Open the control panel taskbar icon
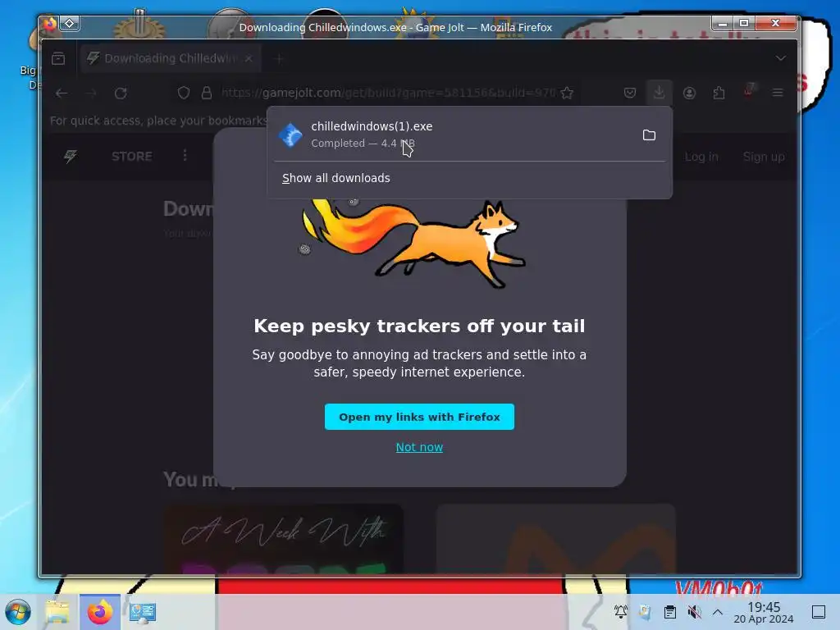 143,612
